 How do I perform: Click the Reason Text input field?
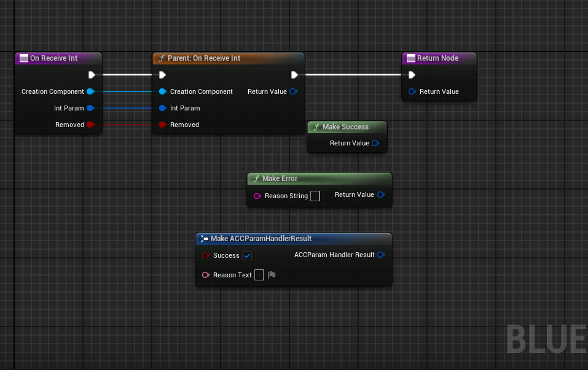(259, 275)
